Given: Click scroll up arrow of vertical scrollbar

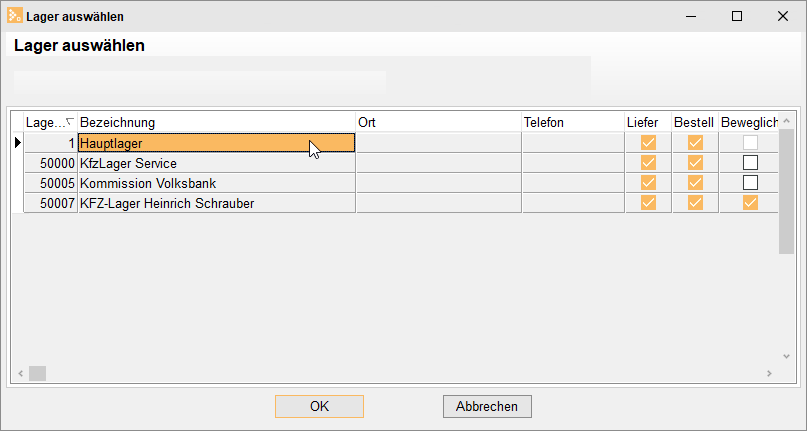Looking at the screenshot, I should 786,122.
